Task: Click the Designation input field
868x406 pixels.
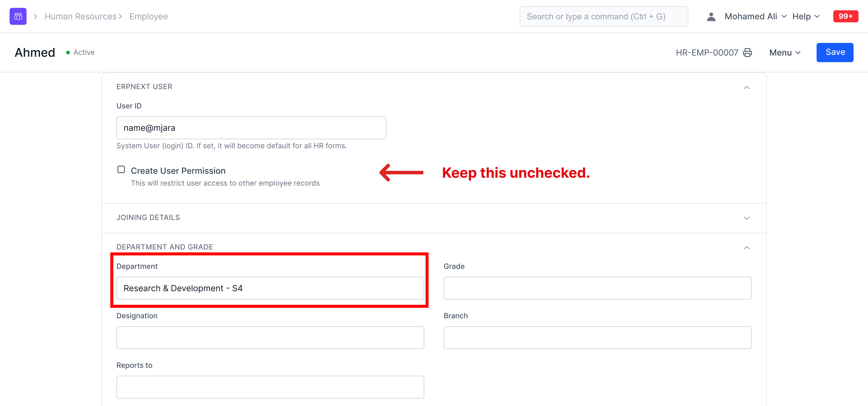Action: tap(270, 338)
